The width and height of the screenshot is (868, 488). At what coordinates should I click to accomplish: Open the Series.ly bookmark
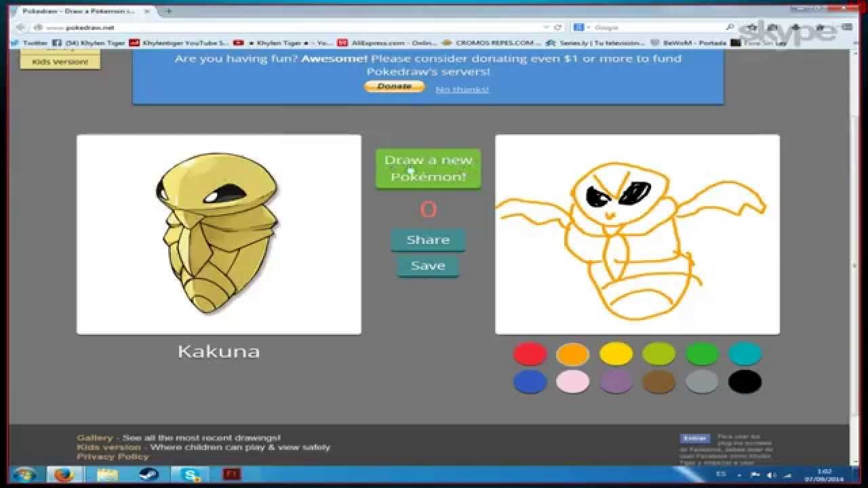click(597, 43)
